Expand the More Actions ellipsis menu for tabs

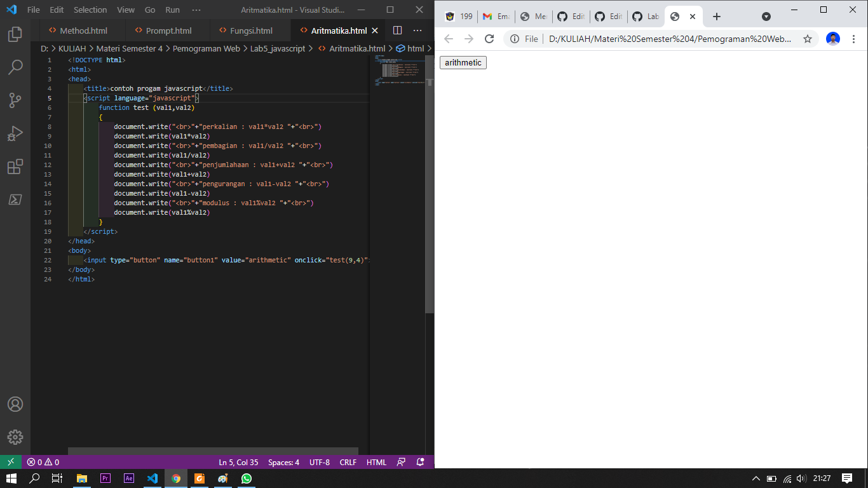(x=417, y=30)
